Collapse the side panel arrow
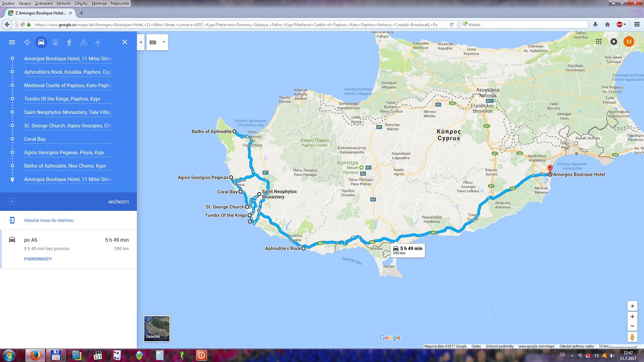644x362 pixels. pos(140,42)
